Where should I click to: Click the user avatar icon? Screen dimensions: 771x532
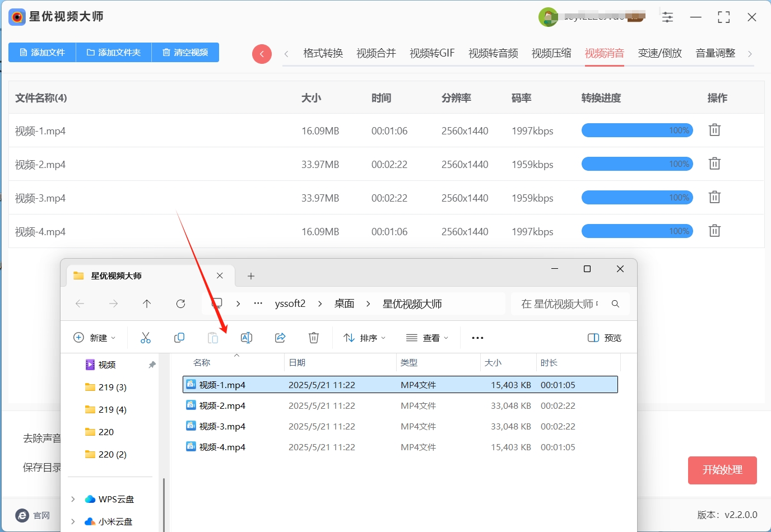pos(547,17)
